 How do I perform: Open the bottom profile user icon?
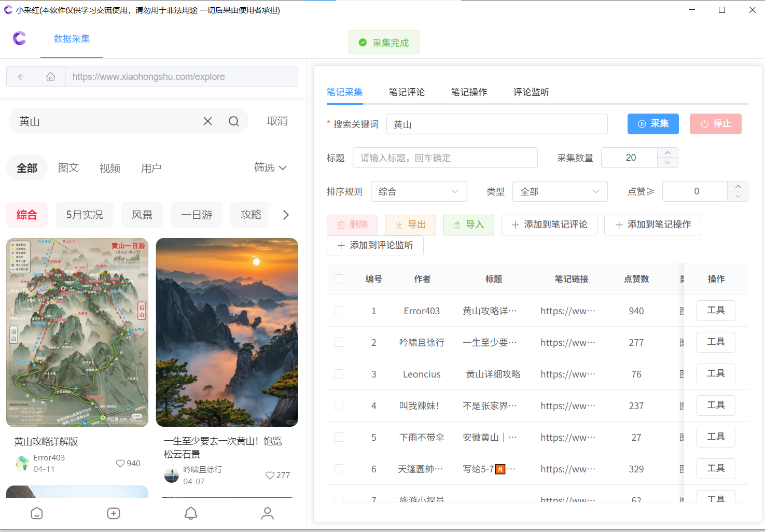267,513
